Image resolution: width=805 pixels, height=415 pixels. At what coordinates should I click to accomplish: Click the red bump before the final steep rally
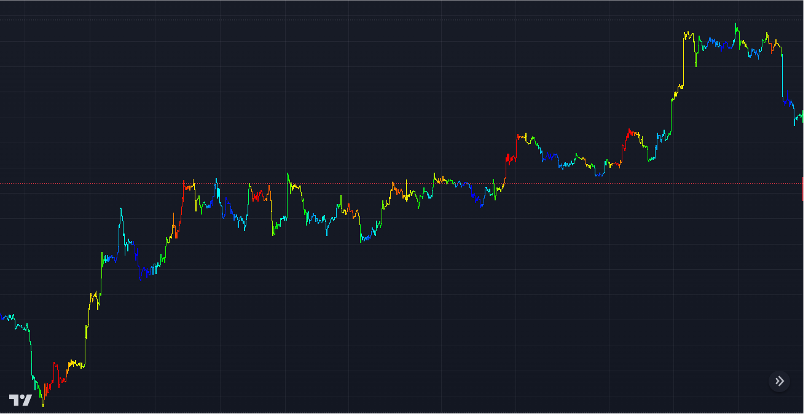(x=630, y=133)
